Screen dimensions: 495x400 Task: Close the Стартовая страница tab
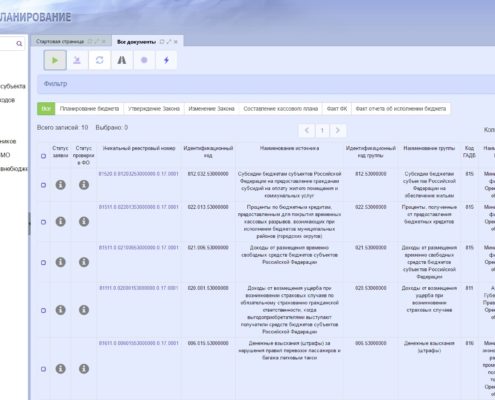pos(104,41)
